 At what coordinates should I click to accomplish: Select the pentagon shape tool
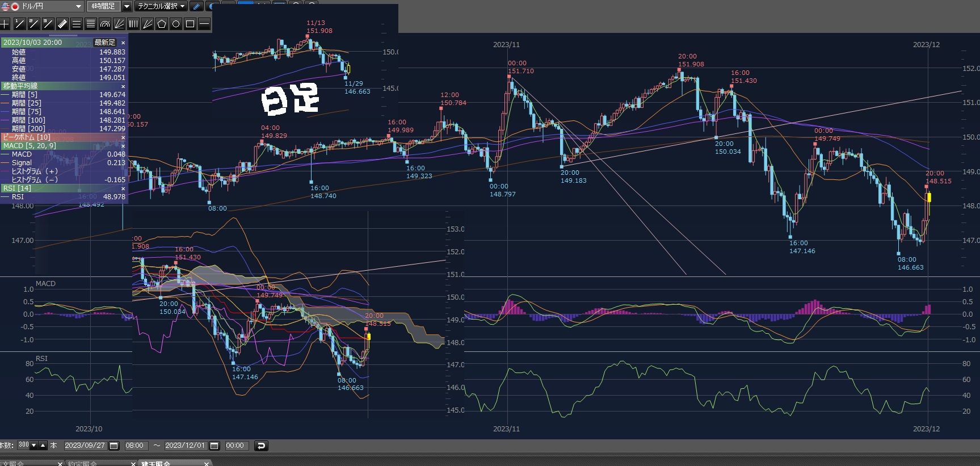(x=161, y=24)
